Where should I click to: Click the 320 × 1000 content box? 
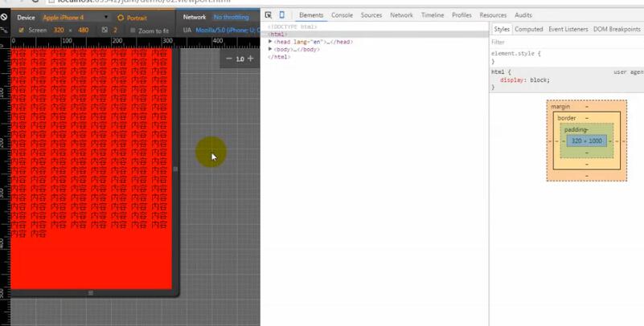586,141
